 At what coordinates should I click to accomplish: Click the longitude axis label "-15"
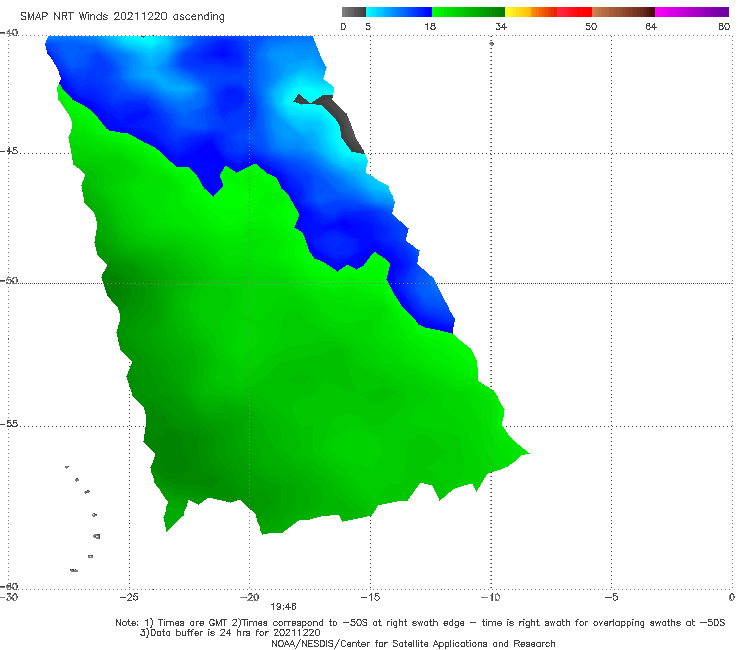click(x=370, y=597)
